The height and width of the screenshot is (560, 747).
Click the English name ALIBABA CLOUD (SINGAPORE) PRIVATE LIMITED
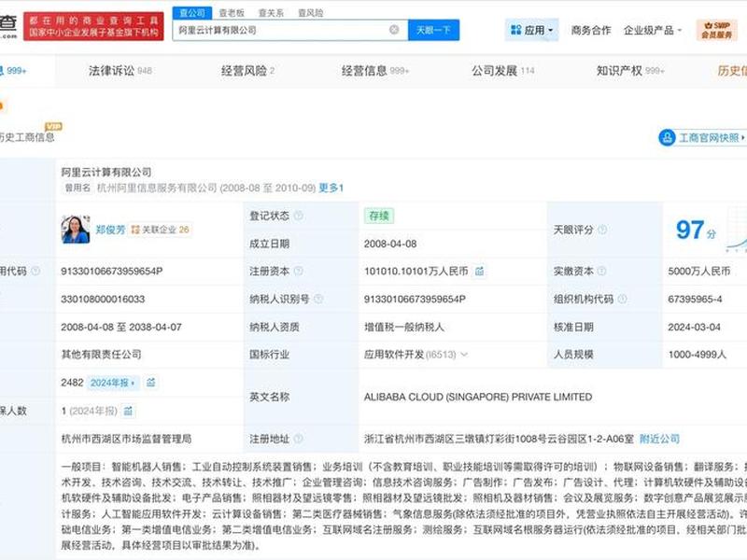click(478, 397)
